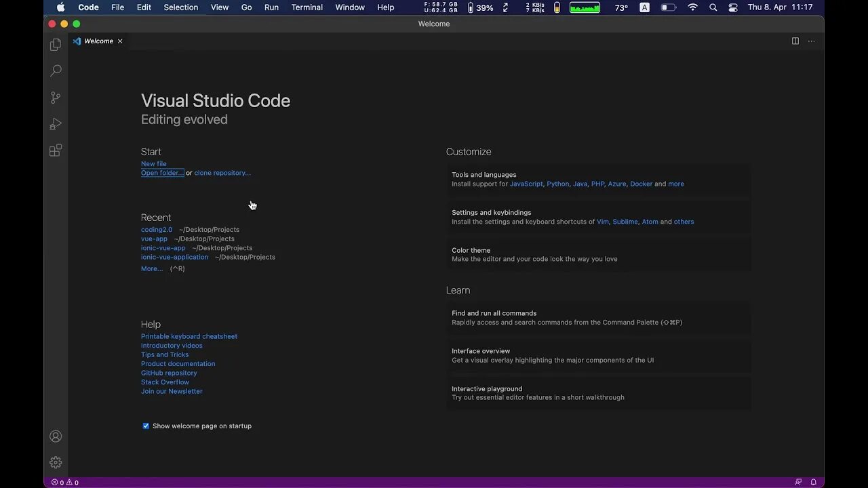Click Join our Newsletter link

click(172, 391)
